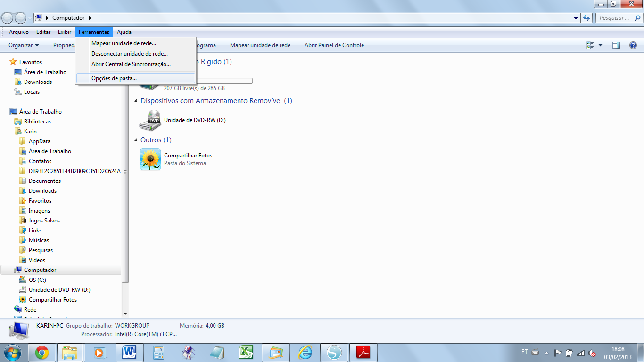Open the Exibir menu
This screenshot has height=362, width=644.
click(65, 32)
